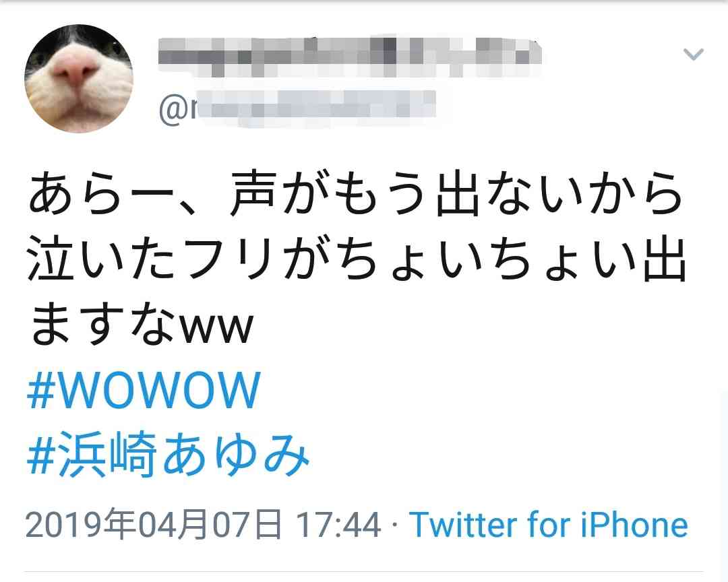Click the 2019年04月07日 17:44 timestamp
Image resolution: width=728 pixels, height=582 pixels.
[203, 525]
